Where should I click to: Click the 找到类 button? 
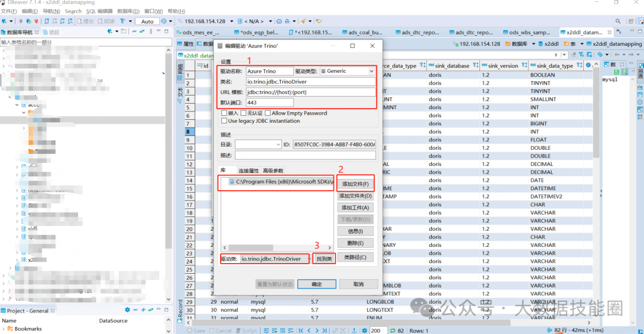click(324, 259)
